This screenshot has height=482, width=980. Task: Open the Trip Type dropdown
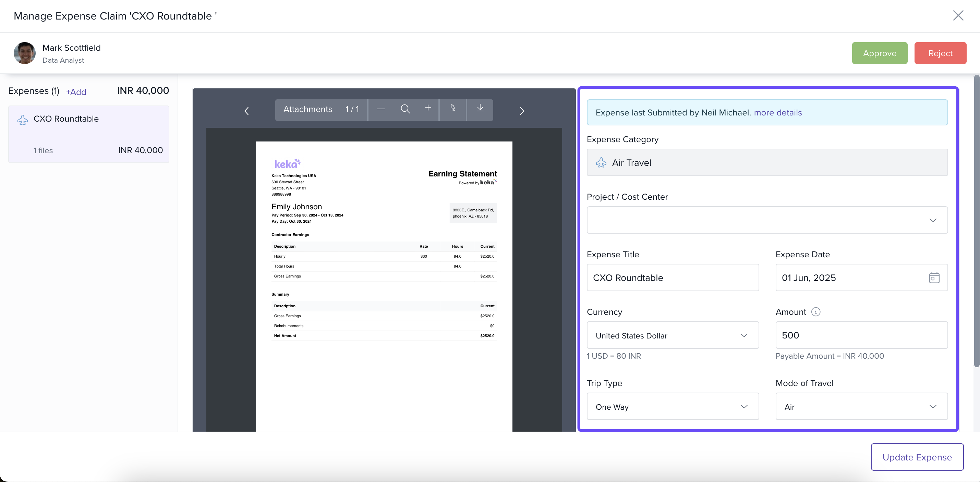click(672, 407)
